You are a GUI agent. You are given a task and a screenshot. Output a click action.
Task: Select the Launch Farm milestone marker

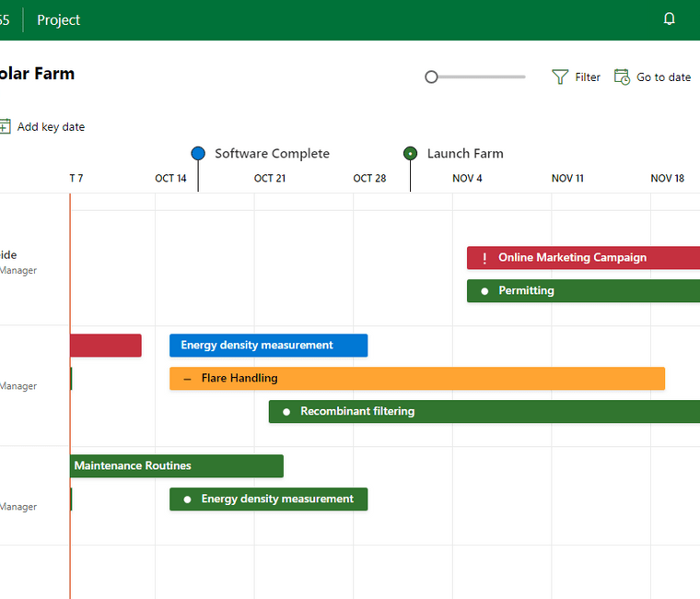click(x=411, y=154)
